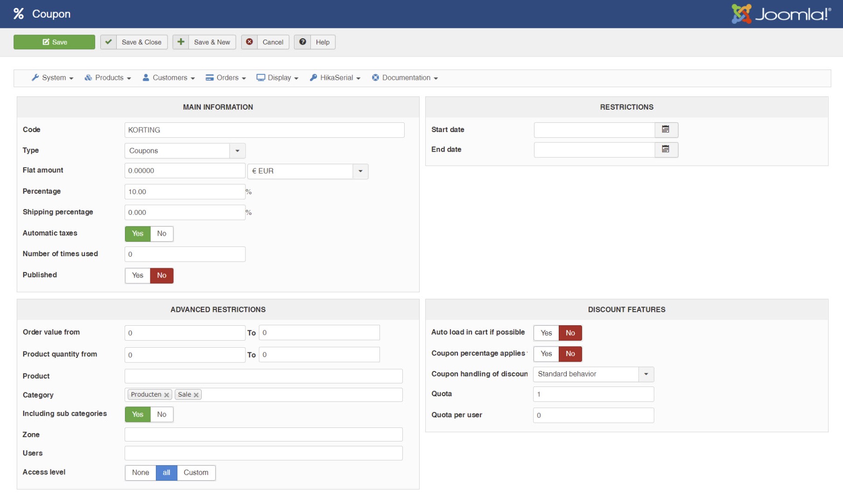Click the Users input field

pyautogui.click(x=264, y=453)
